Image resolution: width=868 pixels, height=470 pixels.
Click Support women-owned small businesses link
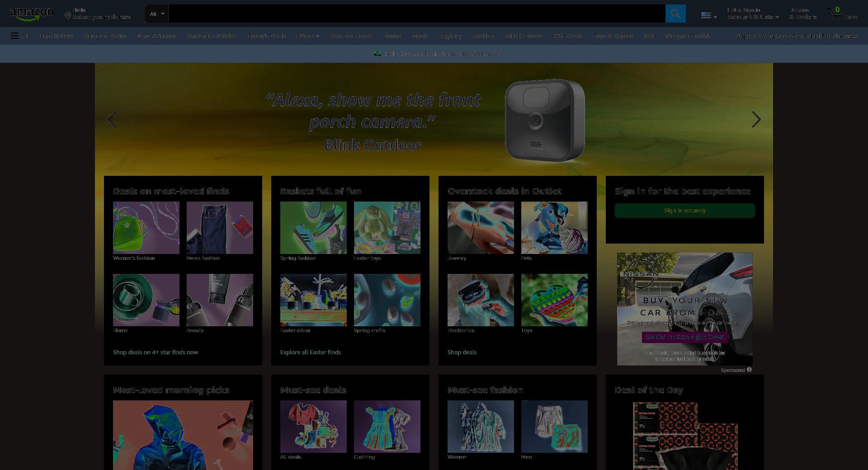coord(796,36)
